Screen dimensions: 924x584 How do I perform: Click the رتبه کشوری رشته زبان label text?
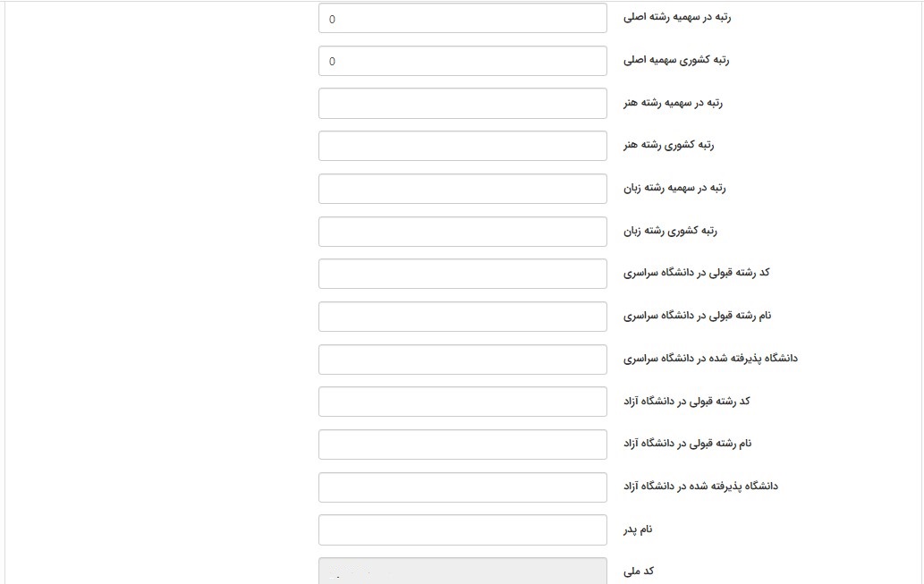671,231
